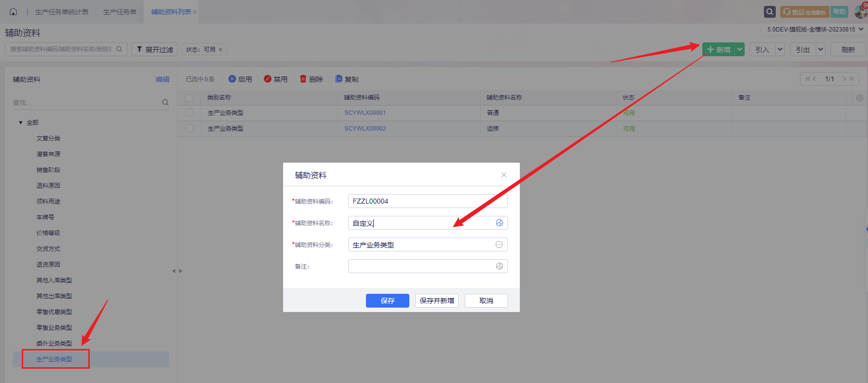The width and height of the screenshot is (868, 383).
Task: Select 潜客来源 in the tree
Action: click(48, 154)
